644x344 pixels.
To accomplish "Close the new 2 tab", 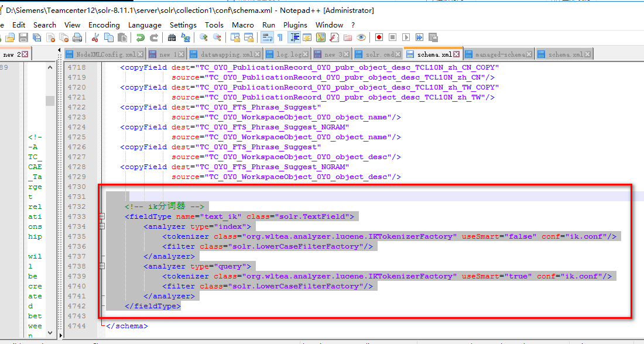I will (25, 54).
